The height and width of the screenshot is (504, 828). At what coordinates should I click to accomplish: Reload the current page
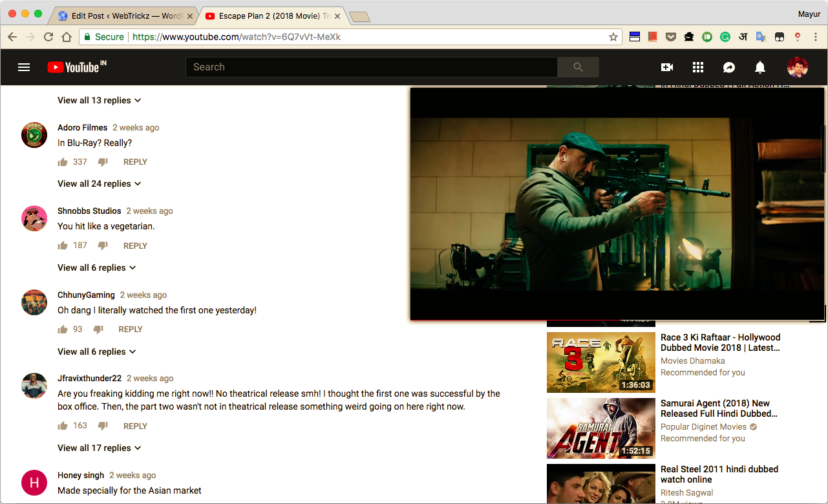click(48, 37)
